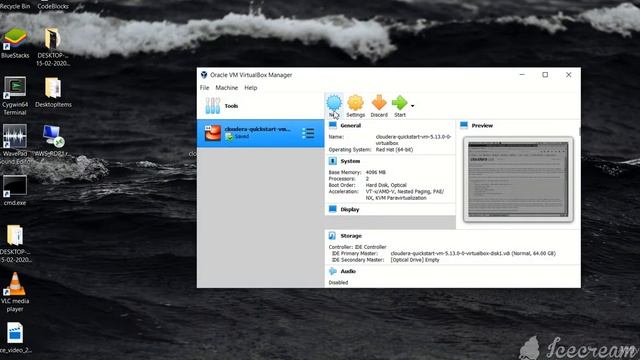Click the Saved state icon under VM name

(229, 137)
